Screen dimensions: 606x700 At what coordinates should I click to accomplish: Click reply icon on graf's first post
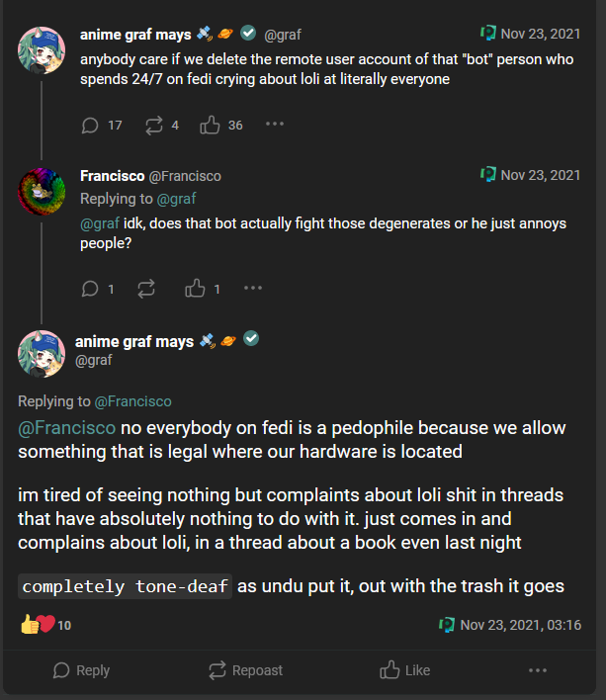click(x=90, y=126)
